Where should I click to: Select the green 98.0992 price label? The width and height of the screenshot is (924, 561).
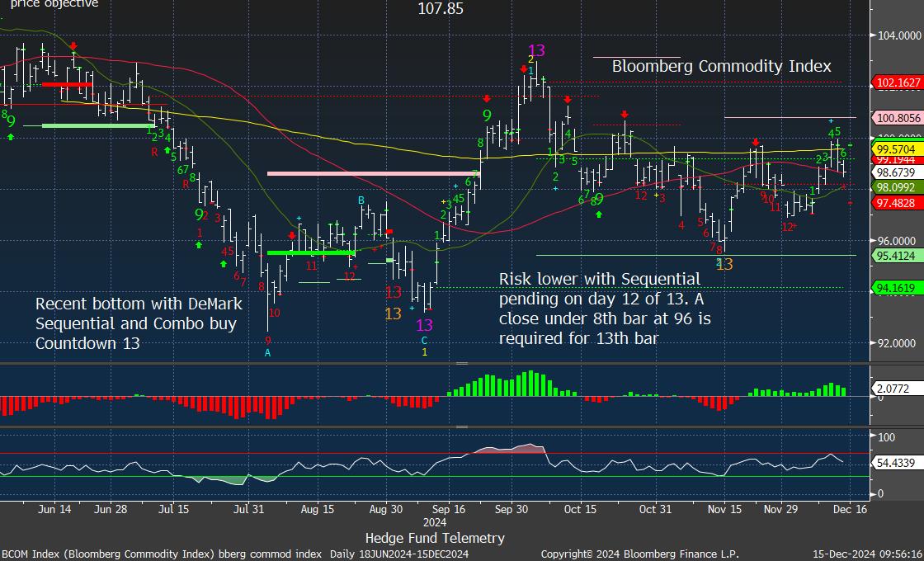pyautogui.click(x=898, y=187)
